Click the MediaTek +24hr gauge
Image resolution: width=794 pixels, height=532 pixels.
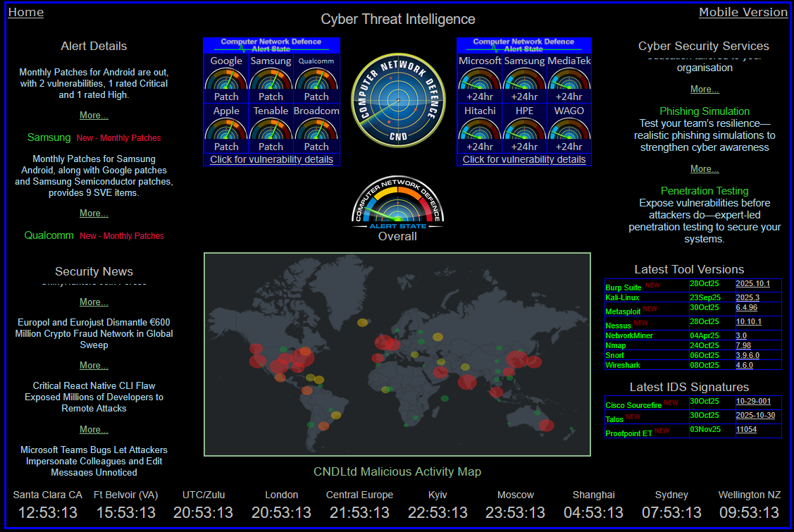tap(569, 78)
